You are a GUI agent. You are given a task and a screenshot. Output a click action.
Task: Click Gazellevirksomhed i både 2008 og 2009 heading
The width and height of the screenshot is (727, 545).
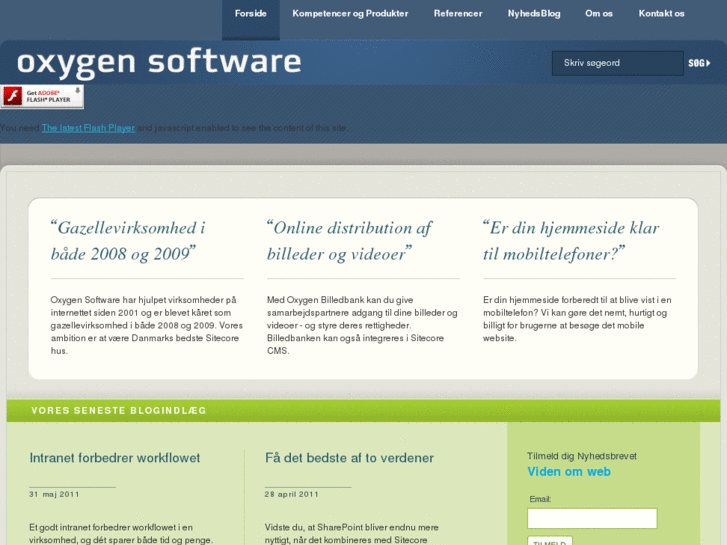[128, 241]
